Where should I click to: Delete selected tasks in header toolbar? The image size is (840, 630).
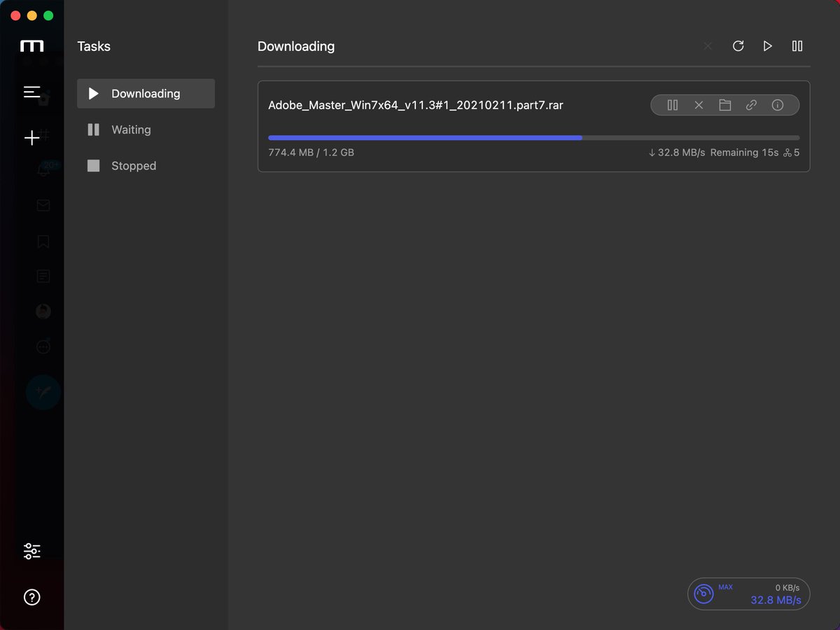(x=708, y=46)
